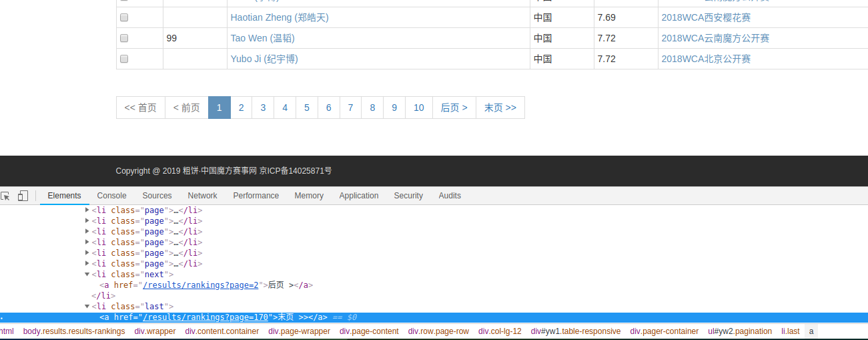868x340 pixels.
Task: Open 2018WCA北京公开赛 competition link
Action: (706, 59)
